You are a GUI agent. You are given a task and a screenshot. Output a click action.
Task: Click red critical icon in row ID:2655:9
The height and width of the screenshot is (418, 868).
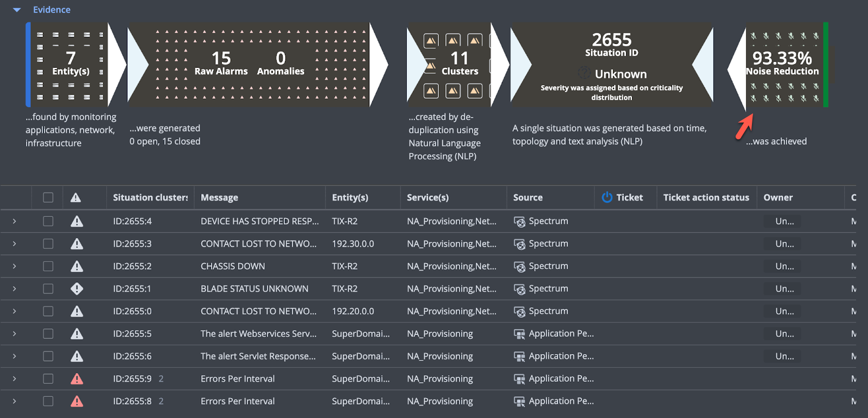[77, 379]
